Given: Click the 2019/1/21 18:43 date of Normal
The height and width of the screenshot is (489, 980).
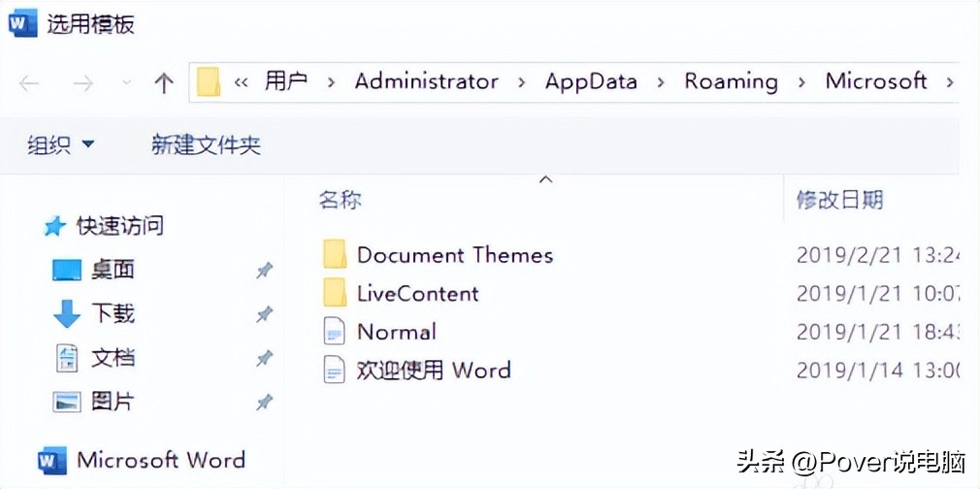Looking at the screenshot, I should pos(877,332).
